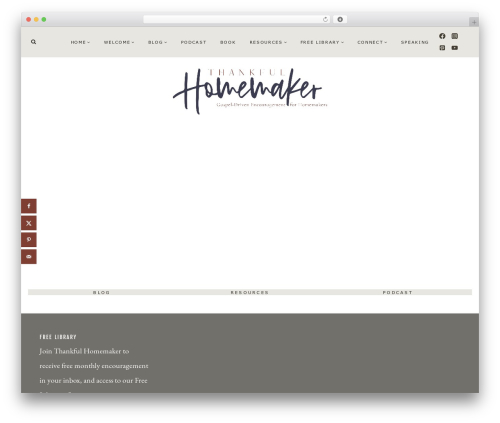Open the YouTube channel icon in header
The image size is (500, 423).
(454, 48)
